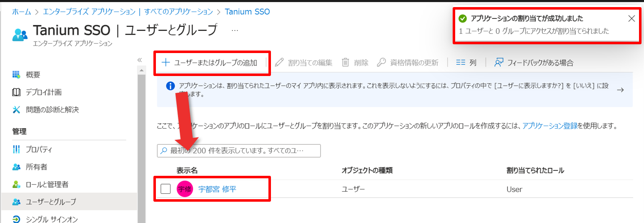
Task: Click the plus icon in the add-user button
Action: pos(165,63)
